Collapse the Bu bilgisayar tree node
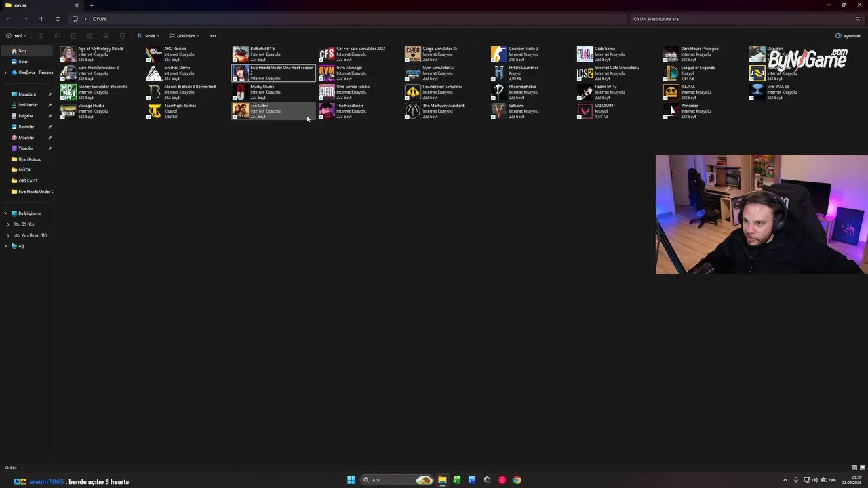Screen dimensions: 868x488 click(5, 213)
